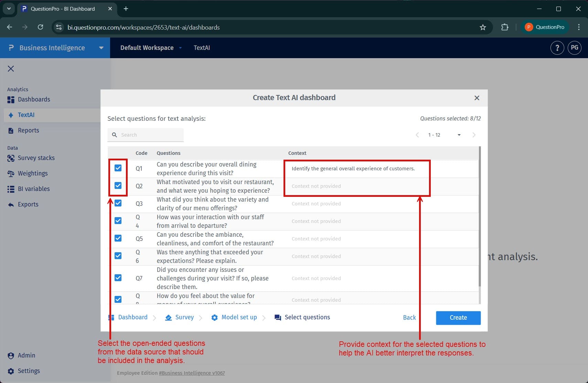Click the Survey stacks icon
The image size is (588, 383).
click(11, 158)
